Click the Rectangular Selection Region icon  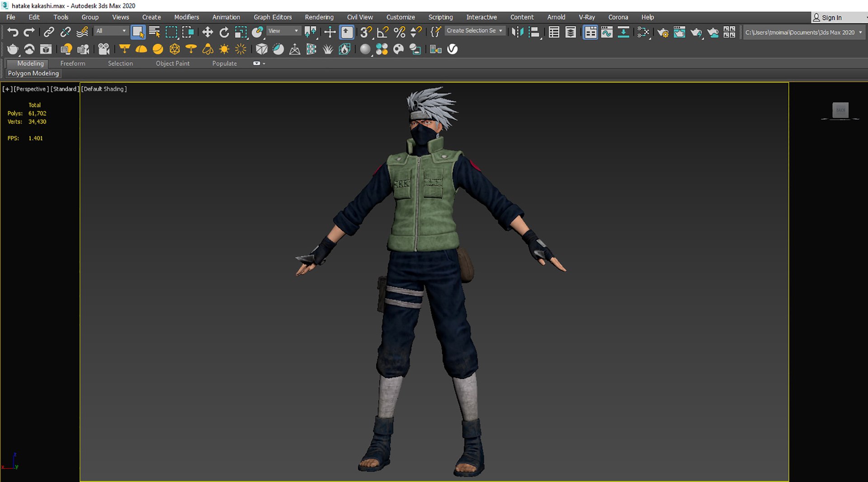[x=171, y=32]
